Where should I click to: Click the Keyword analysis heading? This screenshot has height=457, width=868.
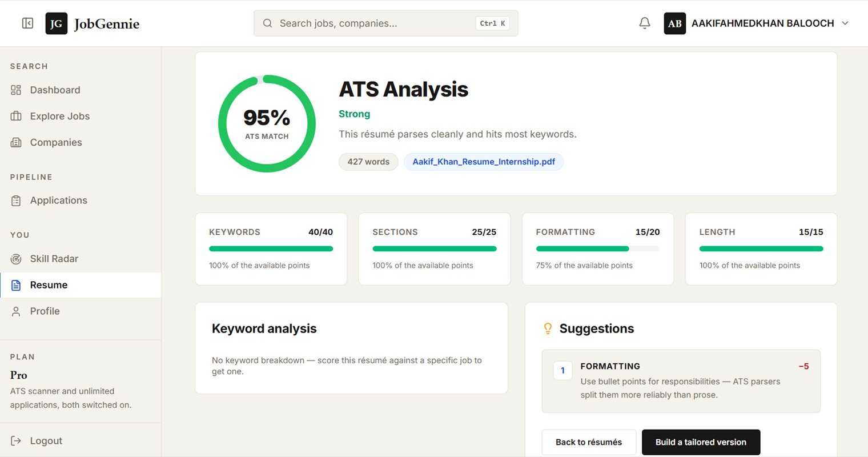coord(264,328)
